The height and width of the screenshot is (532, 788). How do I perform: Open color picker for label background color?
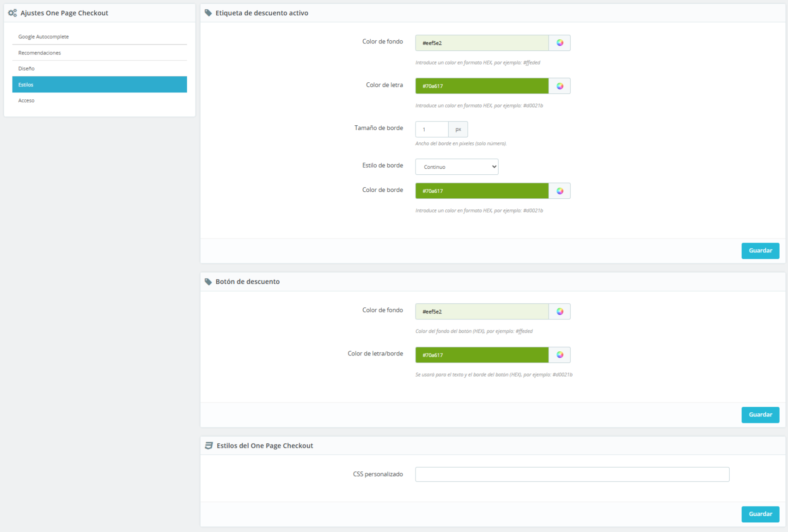point(560,43)
